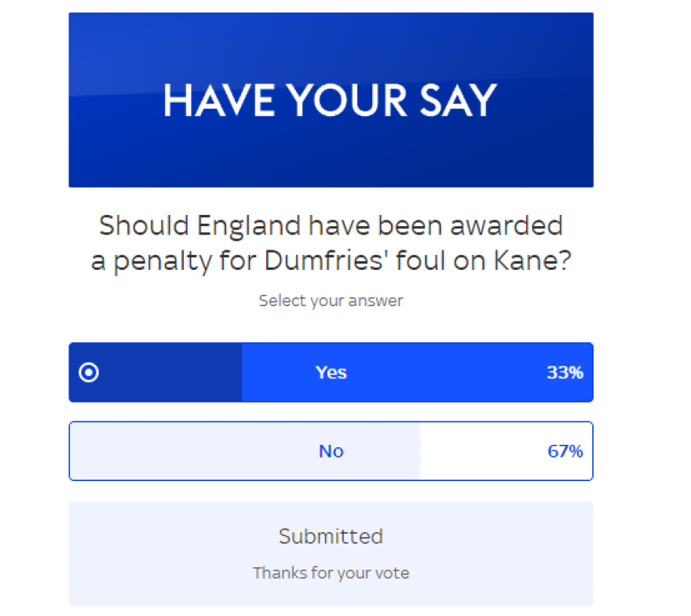
Task: Click the Submitted status text
Action: (x=331, y=537)
